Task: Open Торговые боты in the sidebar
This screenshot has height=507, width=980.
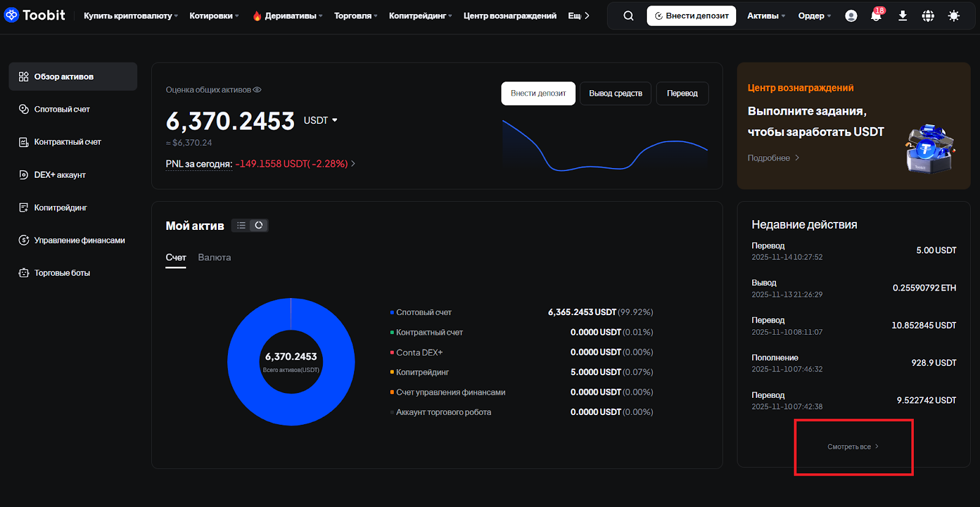Action: [x=62, y=273]
